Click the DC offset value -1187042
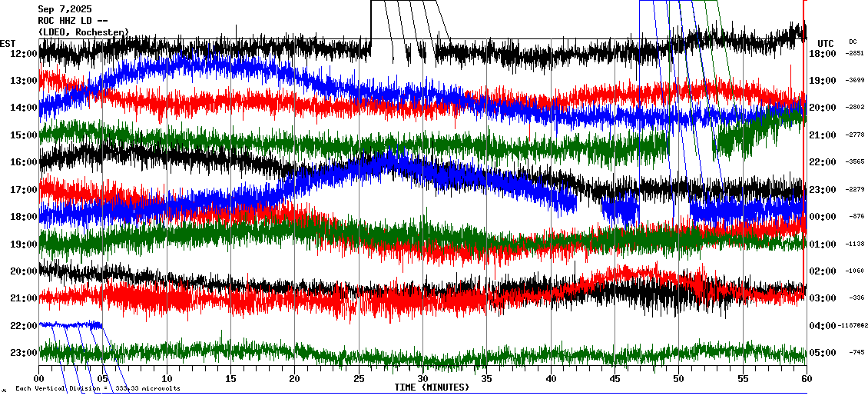Image resolution: width=868 pixels, height=399 pixels. click(853, 325)
